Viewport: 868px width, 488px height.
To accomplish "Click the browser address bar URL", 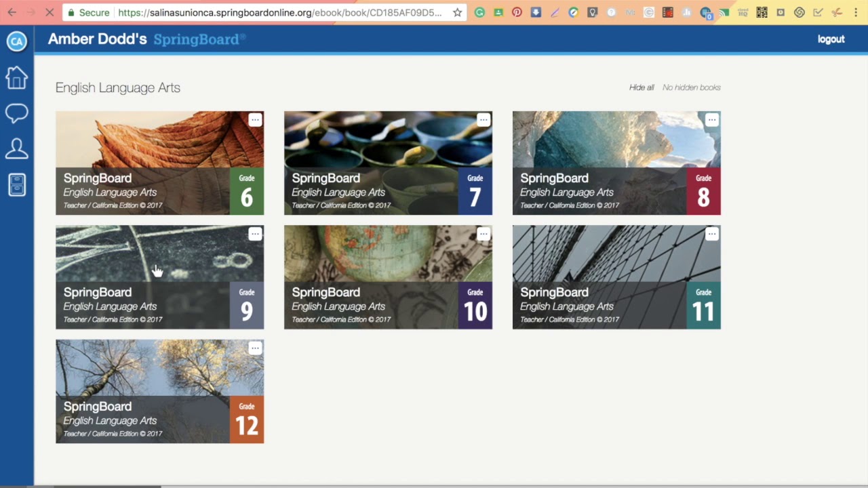I will pyautogui.click(x=279, y=12).
